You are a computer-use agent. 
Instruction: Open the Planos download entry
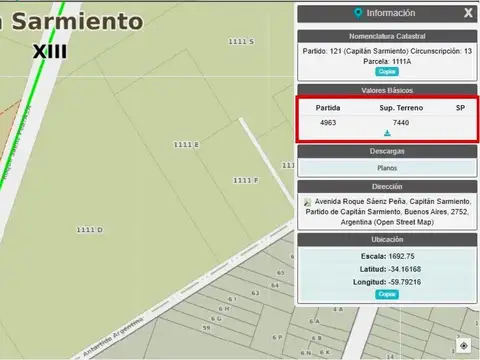(387, 168)
